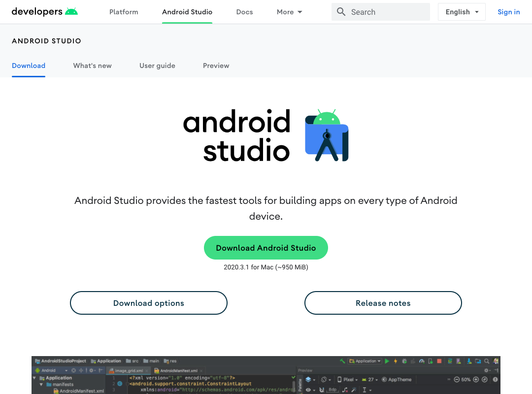Screen dimensions: 532x394
Task: Click the Android developers logo
Action: 44,12
